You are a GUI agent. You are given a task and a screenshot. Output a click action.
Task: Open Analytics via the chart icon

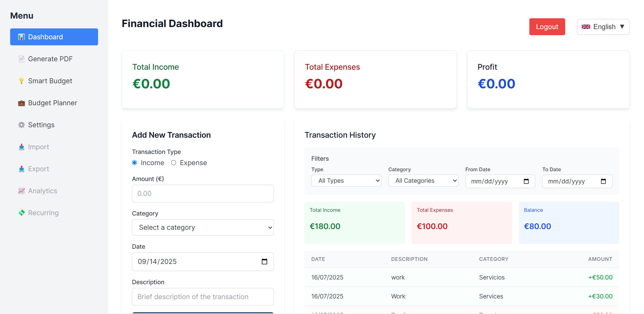(21, 190)
